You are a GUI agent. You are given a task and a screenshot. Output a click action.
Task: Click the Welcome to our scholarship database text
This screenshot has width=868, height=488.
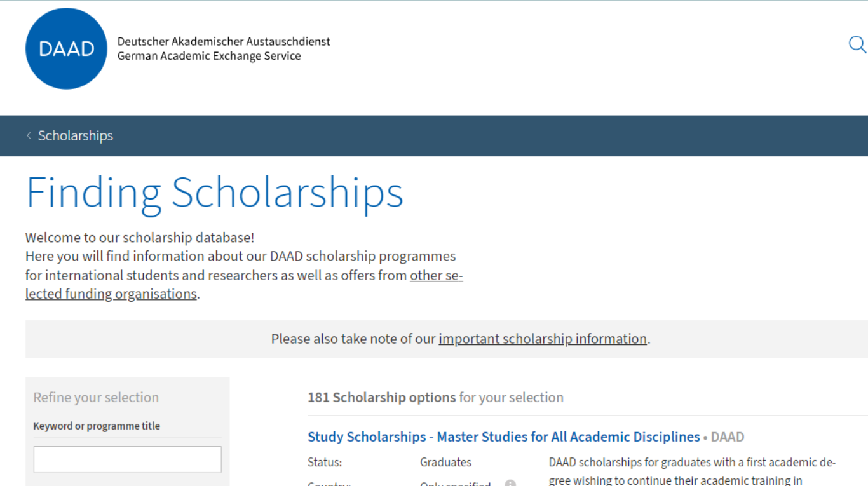point(140,238)
